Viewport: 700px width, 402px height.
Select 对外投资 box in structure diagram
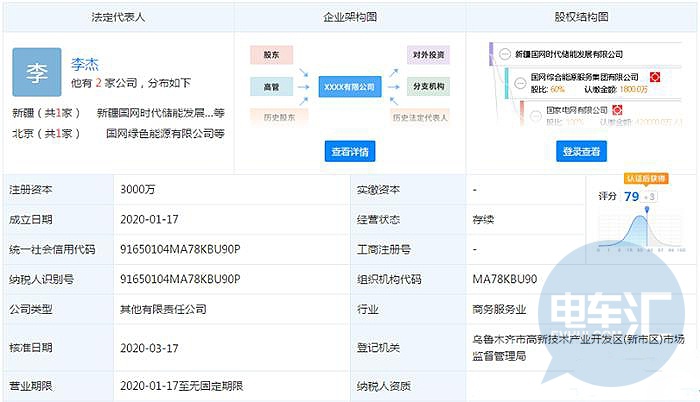tap(428, 55)
